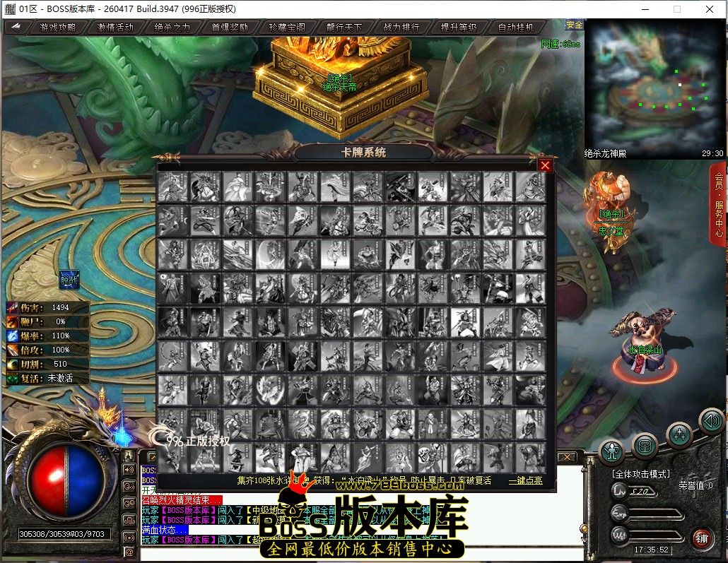This screenshot has height=563, width=728.
Task: Click the 复活 revive stat icon
Action: tap(12, 378)
